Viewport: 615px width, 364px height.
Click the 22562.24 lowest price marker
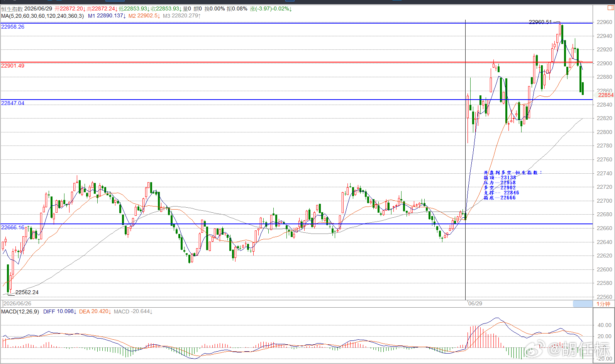27,292
